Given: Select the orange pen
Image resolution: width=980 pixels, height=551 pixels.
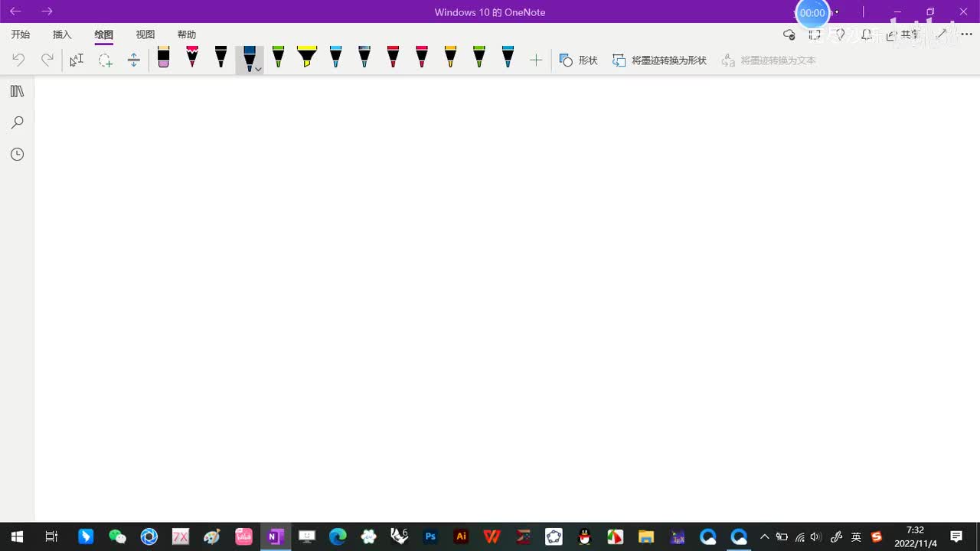Looking at the screenshot, I should 450,57.
